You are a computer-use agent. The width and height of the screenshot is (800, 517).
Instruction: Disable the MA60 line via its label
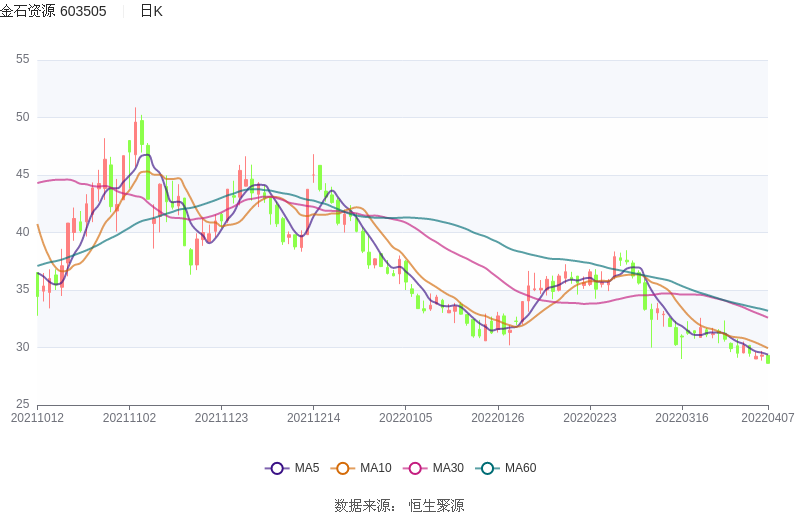point(520,468)
